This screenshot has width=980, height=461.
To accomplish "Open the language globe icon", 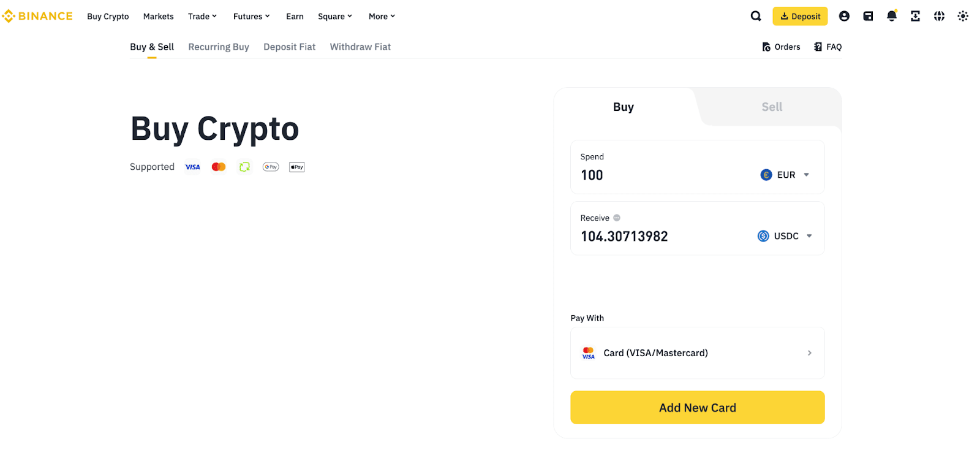I will pos(939,17).
